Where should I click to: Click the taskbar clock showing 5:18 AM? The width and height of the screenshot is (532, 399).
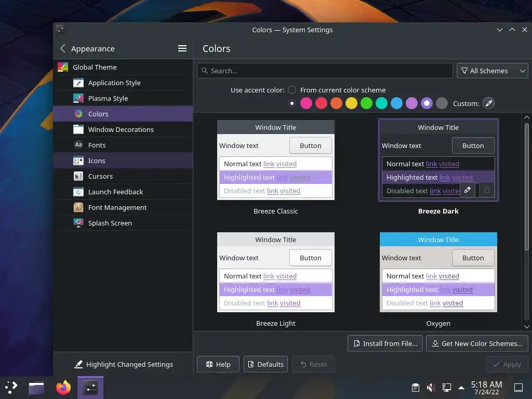[486, 388]
